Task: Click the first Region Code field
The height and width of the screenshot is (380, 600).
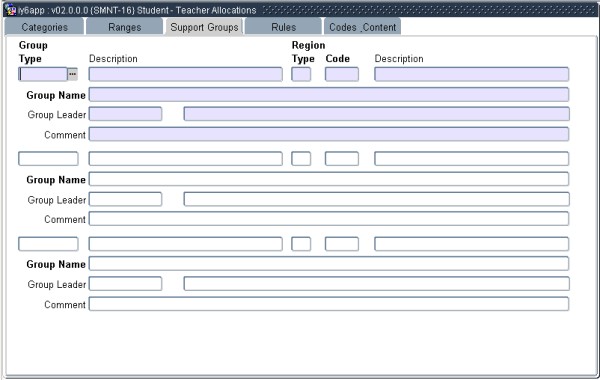Action: pos(342,74)
